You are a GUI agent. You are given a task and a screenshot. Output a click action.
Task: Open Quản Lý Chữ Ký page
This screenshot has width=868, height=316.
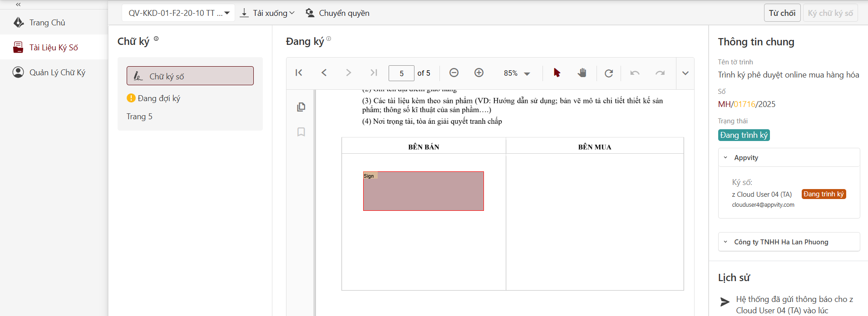57,73
